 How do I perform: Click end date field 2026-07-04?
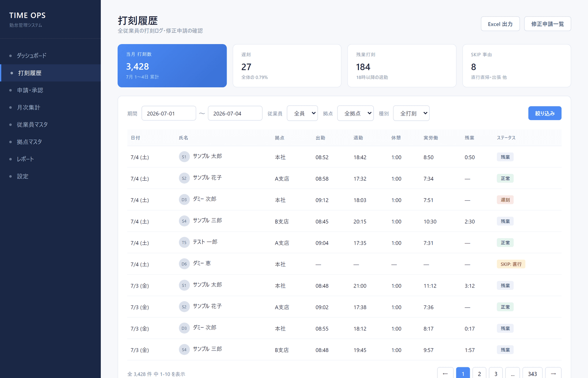click(x=235, y=113)
